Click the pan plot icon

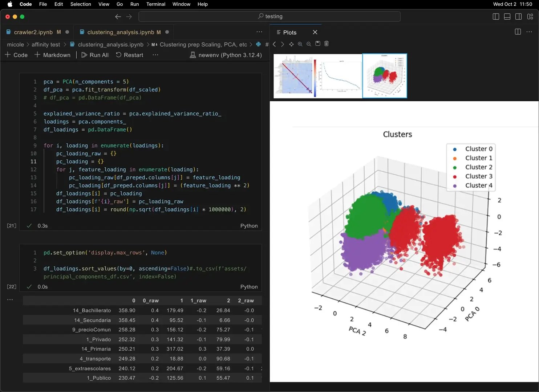pos(291,44)
